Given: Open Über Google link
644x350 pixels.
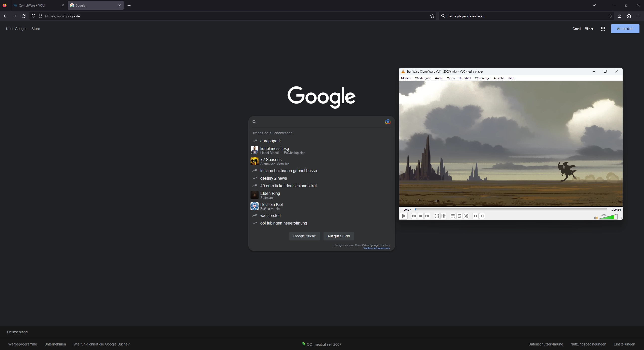Looking at the screenshot, I should (16, 29).
